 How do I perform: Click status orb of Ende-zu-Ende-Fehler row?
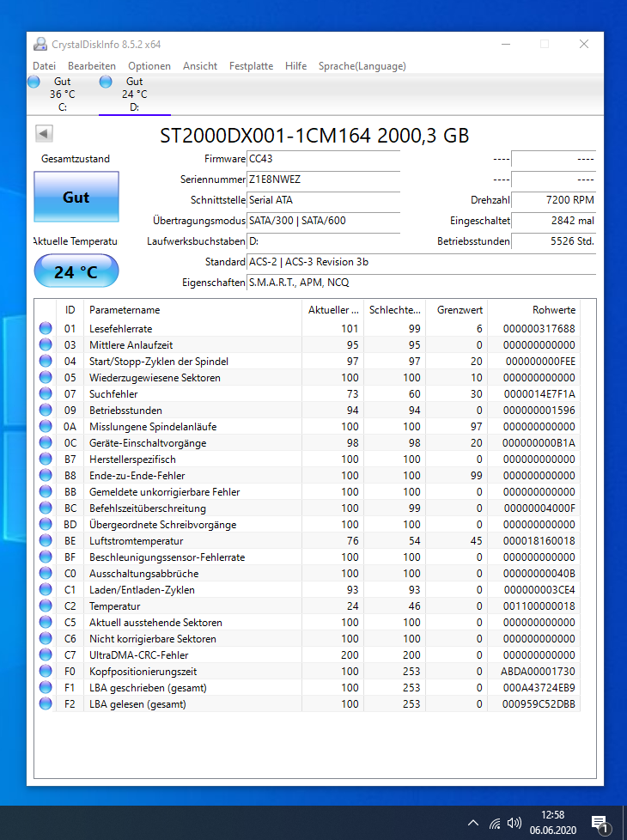[x=46, y=475]
